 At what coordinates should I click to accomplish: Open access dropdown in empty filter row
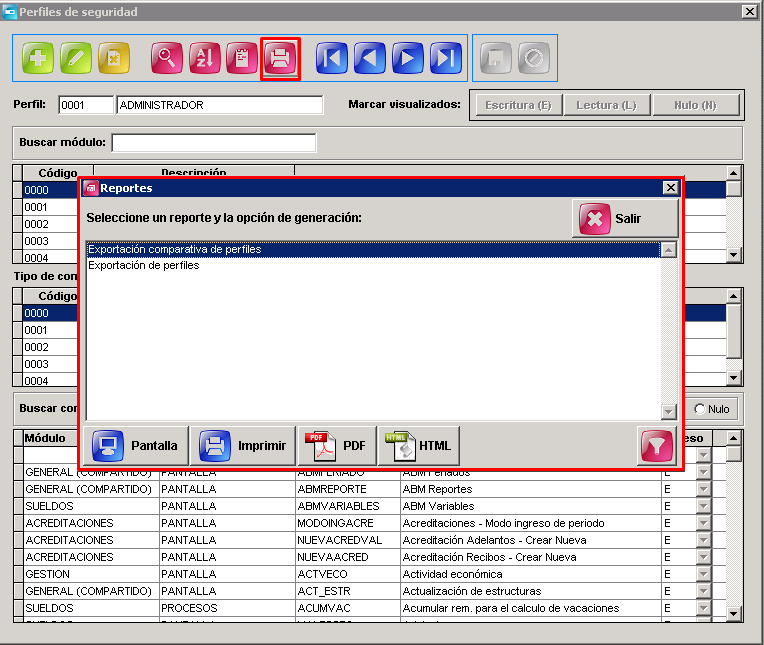click(x=703, y=455)
